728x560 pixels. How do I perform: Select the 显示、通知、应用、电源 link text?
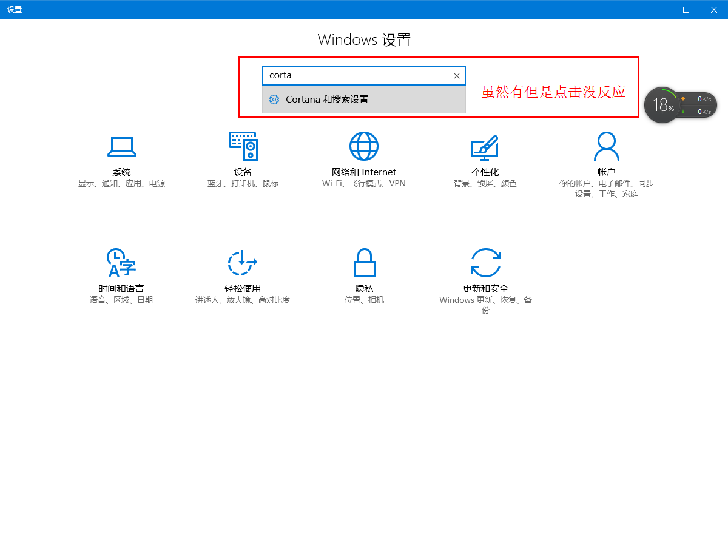tap(121, 183)
